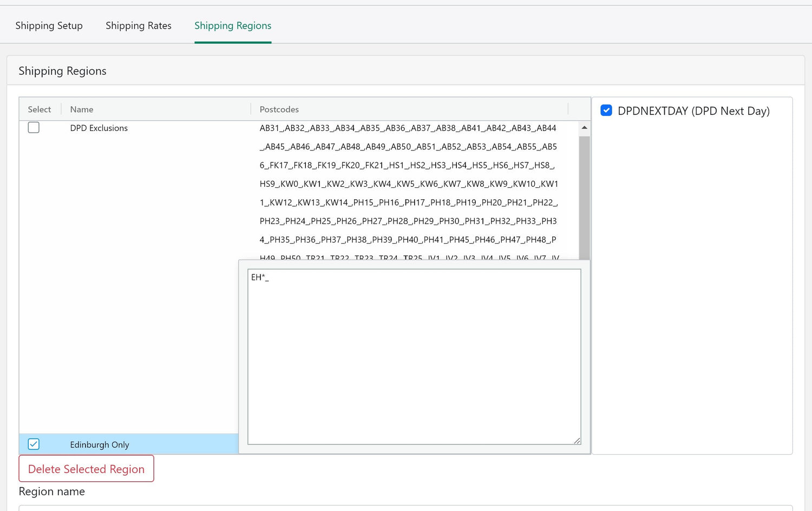Viewport: 812px width, 511px height.
Task: Click the Postcodes column header
Action: (x=279, y=109)
